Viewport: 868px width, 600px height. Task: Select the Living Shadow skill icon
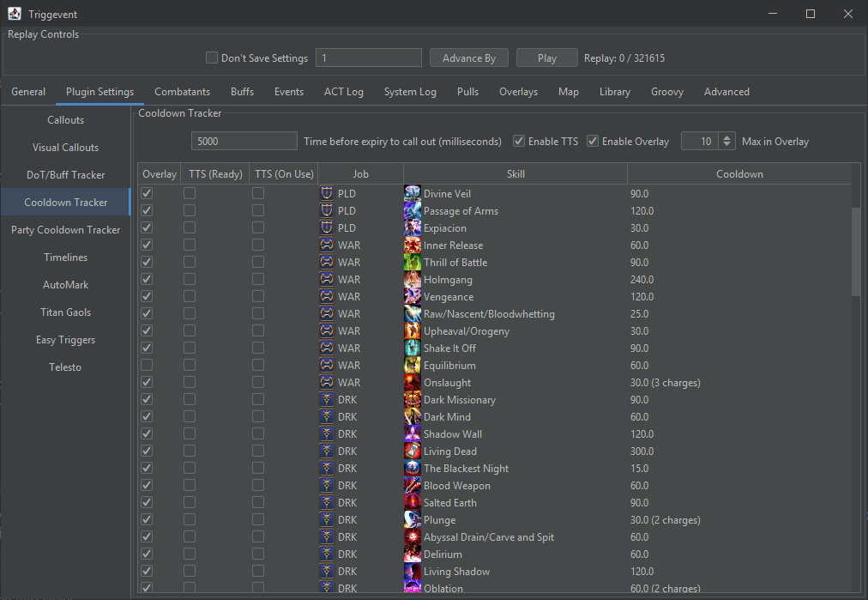coord(412,571)
